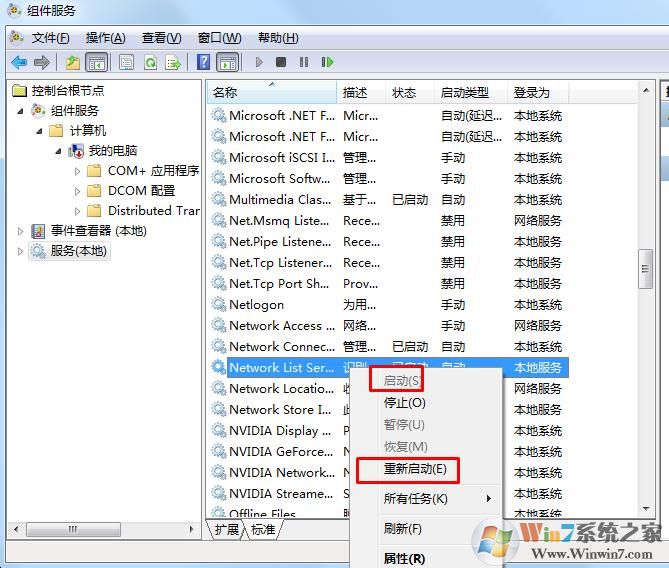Click the tree pane scroll left arrow

tap(16, 530)
